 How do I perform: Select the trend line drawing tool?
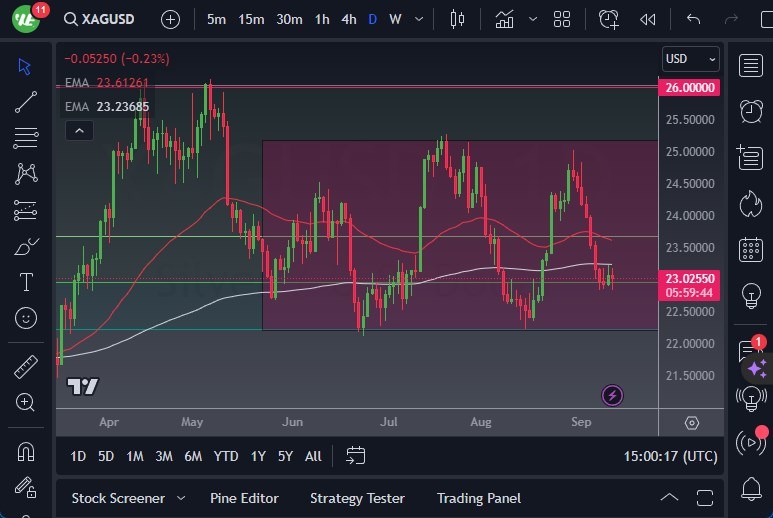tap(26, 101)
